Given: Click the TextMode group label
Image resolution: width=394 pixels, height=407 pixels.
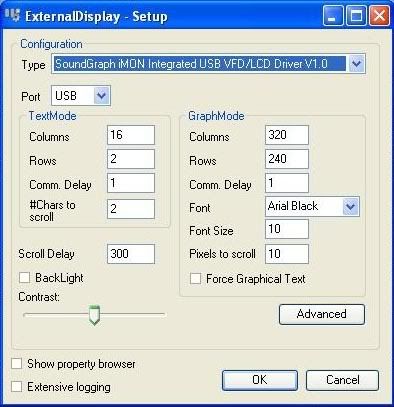Looking at the screenshot, I should click(52, 116).
